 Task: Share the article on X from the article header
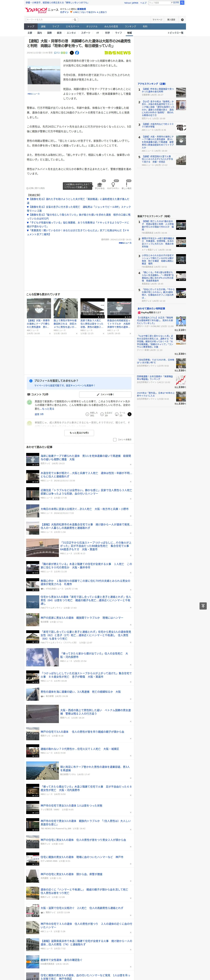tap(72, 53)
